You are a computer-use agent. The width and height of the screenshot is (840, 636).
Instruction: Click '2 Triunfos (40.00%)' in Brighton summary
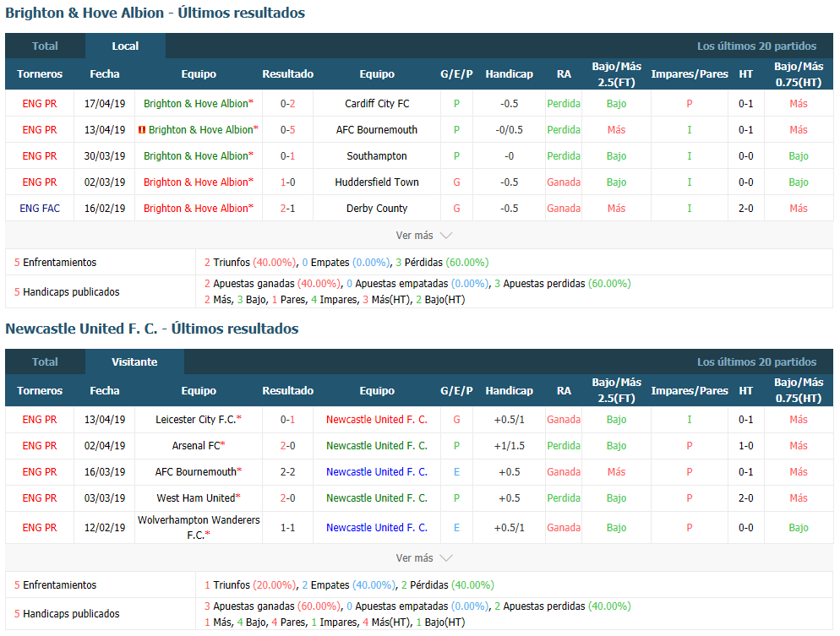click(250, 263)
